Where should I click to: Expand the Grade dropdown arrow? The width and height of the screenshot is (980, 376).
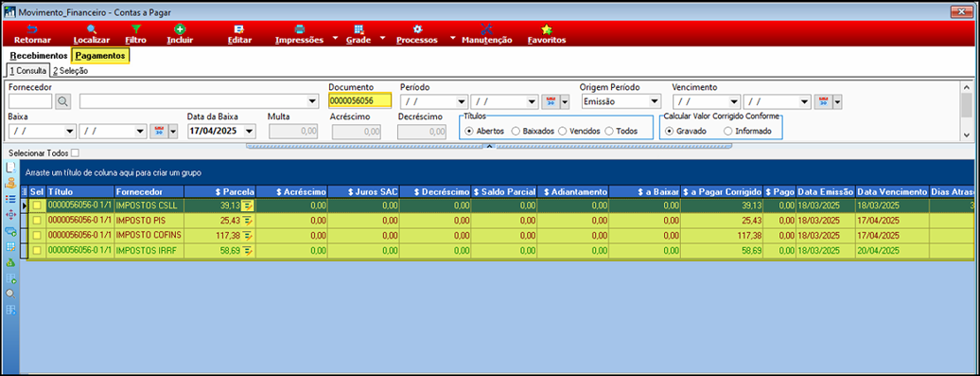pyautogui.click(x=382, y=38)
